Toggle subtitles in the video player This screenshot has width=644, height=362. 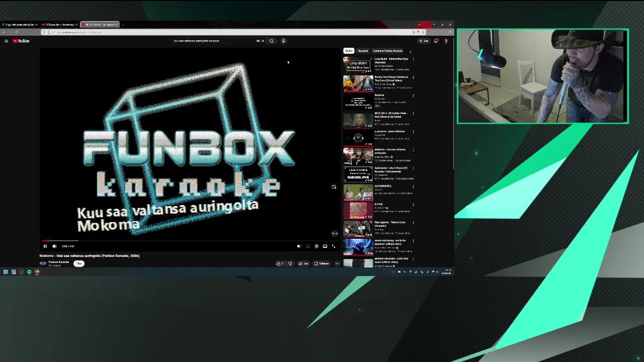tap(308, 246)
